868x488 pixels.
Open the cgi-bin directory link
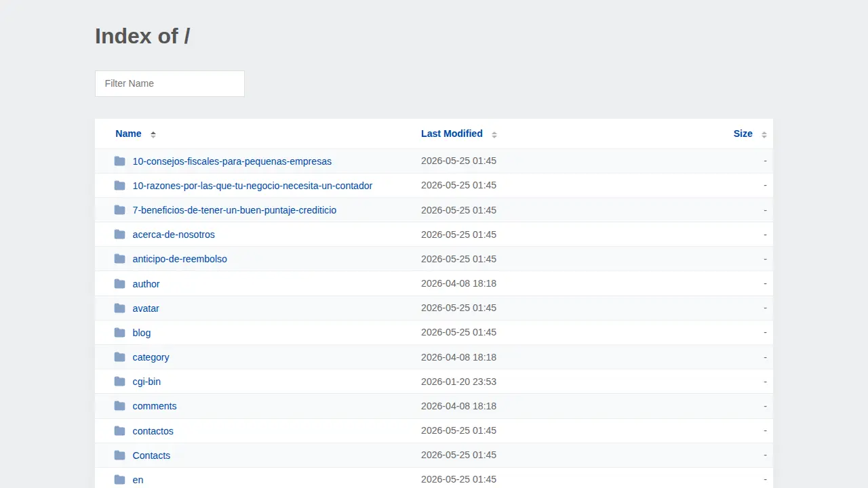pyautogui.click(x=146, y=382)
